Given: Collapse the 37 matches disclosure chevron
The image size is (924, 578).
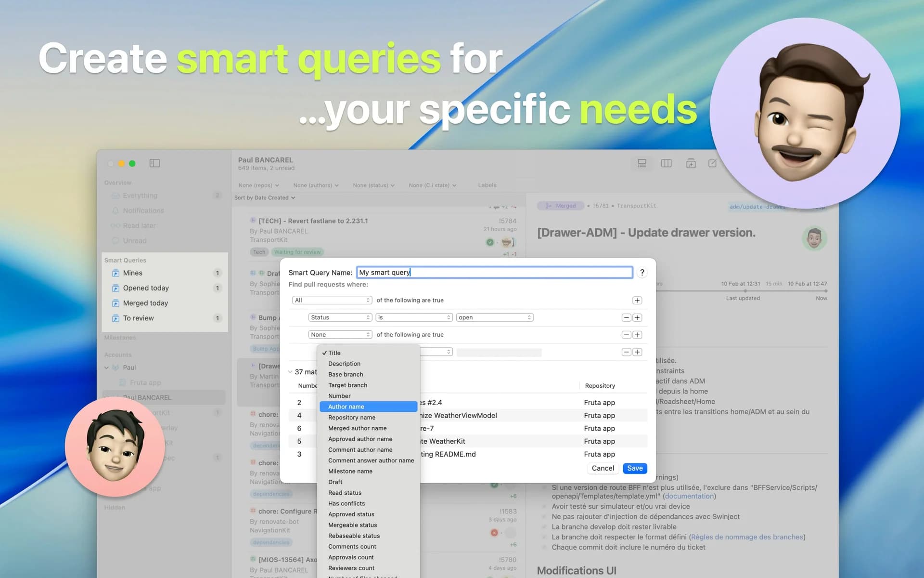Looking at the screenshot, I should pyautogui.click(x=290, y=372).
